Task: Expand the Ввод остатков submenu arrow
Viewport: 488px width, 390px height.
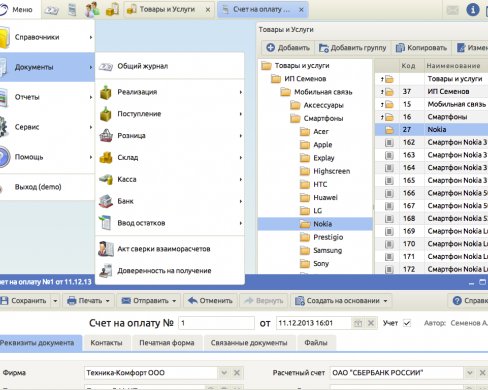Action: click(x=240, y=223)
